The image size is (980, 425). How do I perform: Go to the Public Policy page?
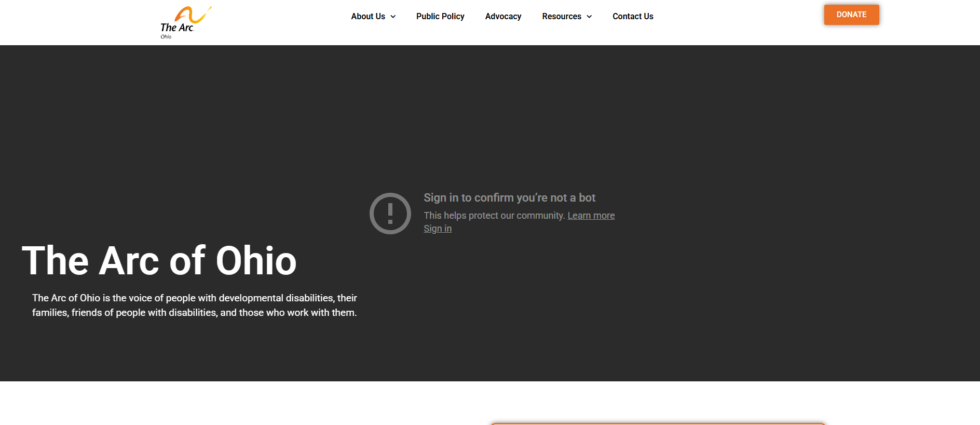coord(440,17)
